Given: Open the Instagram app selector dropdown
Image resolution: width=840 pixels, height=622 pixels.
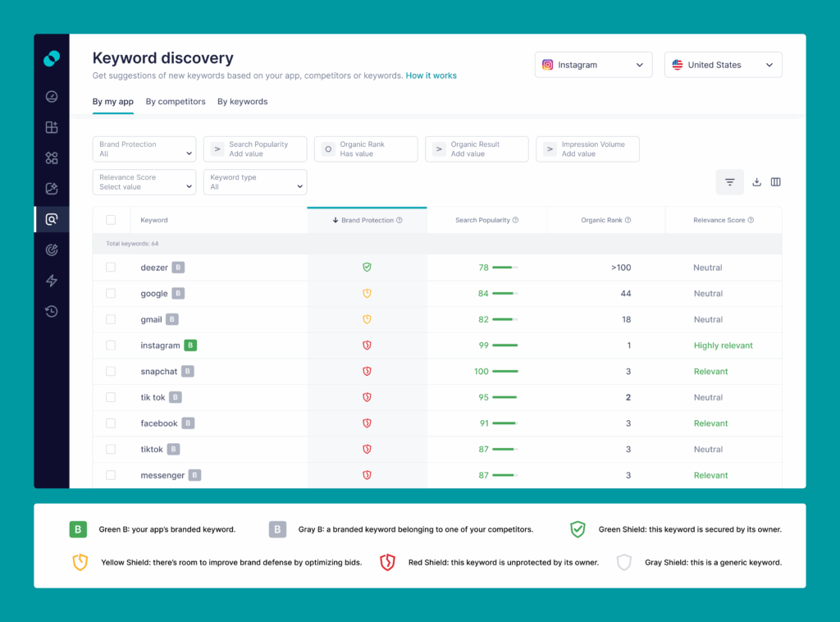Looking at the screenshot, I should coord(593,64).
